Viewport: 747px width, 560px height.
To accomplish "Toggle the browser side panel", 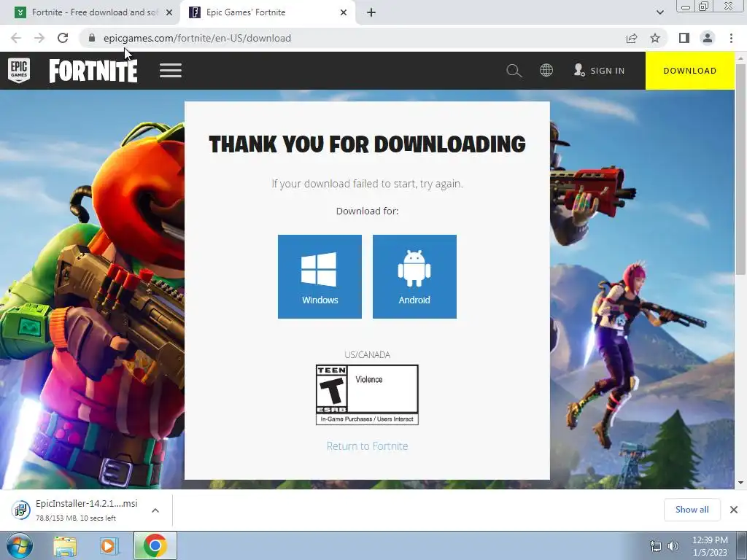I will 684,38.
